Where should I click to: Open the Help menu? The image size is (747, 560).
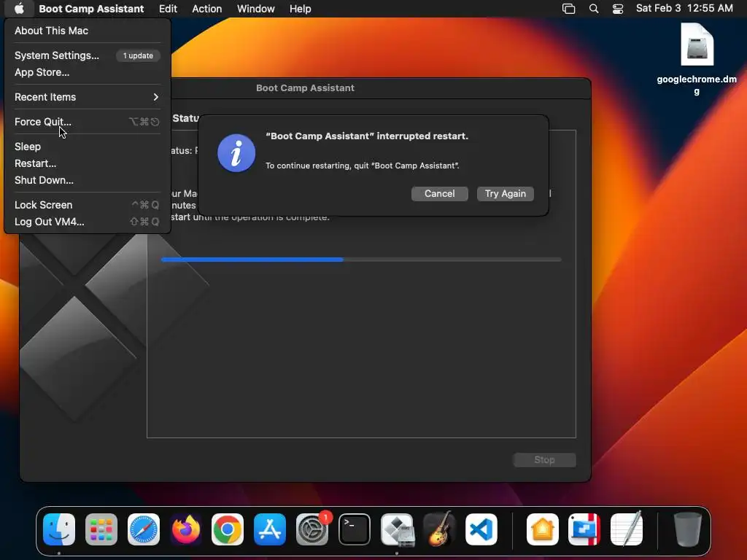point(300,9)
